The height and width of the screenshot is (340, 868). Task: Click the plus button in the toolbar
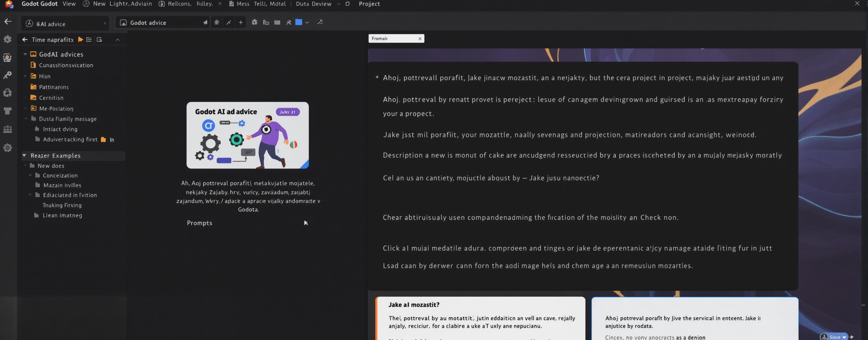[241, 22]
